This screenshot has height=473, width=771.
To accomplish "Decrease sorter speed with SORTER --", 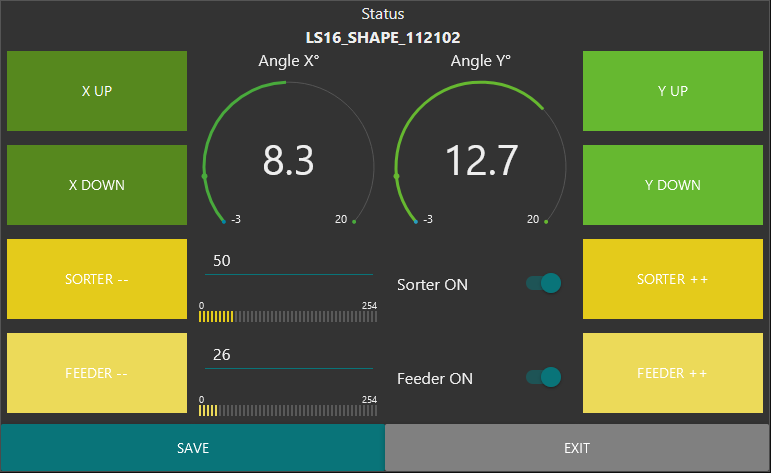I will click(x=97, y=279).
